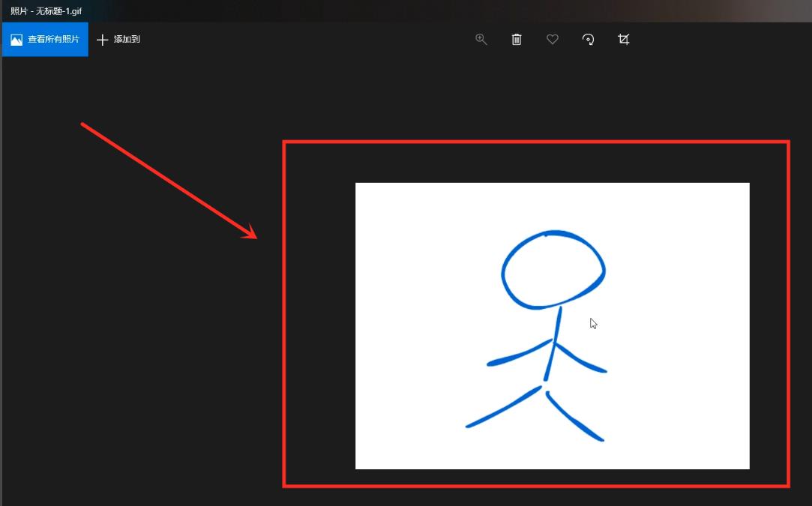Screen dimensions: 812x506
Task: Click the stick figure's left arm stroke
Action: pos(518,355)
